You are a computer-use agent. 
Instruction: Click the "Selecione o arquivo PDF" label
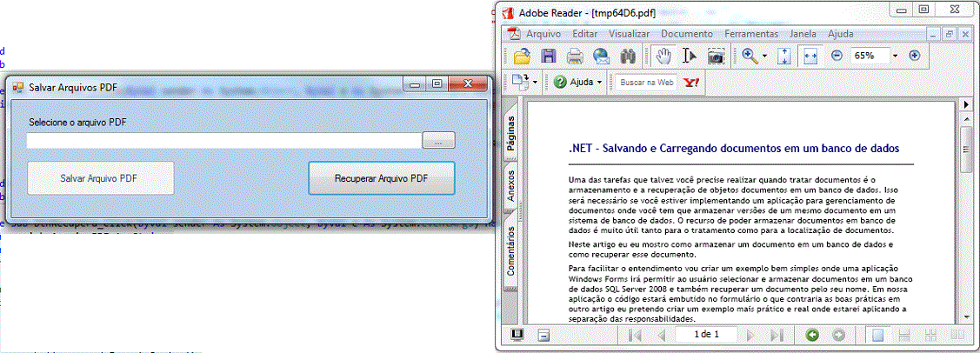pyautogui.click(x=78, y=123)
